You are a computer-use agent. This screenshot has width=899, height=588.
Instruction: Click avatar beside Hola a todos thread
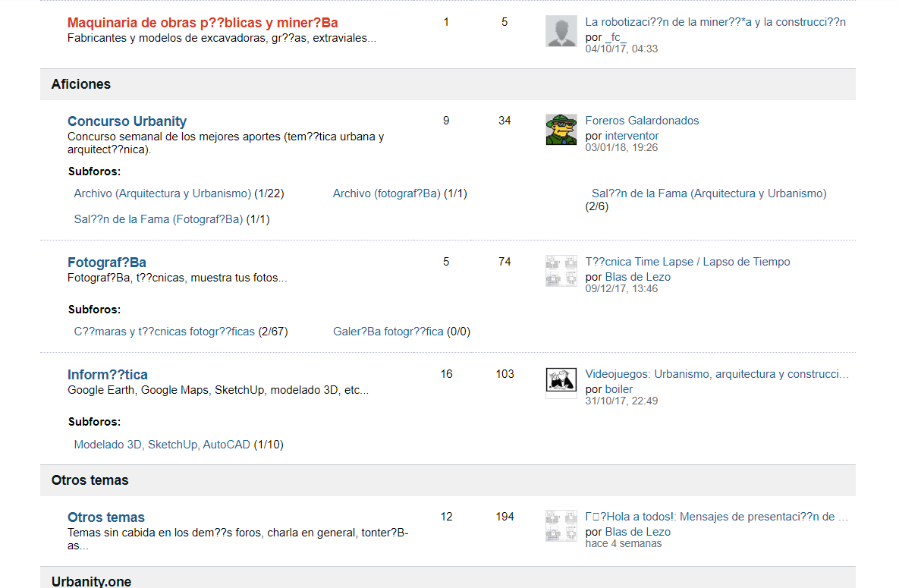point(561,526)
